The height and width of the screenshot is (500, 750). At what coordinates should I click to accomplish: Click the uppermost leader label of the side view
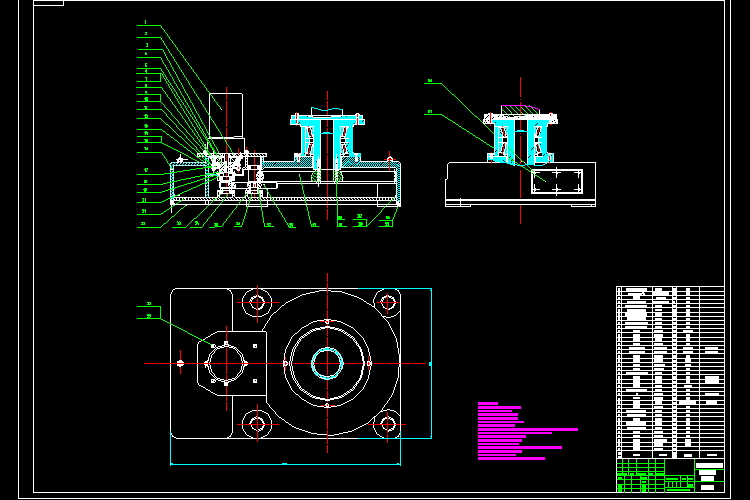point(430,81)
